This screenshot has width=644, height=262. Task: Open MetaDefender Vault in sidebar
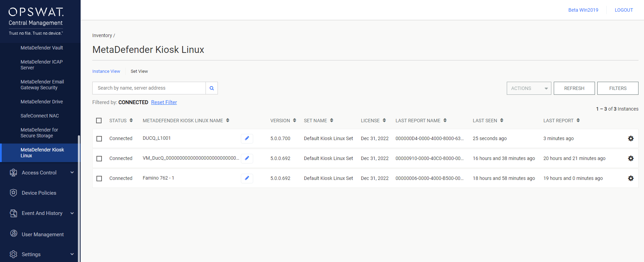pyautogui.click(x=42, y=48)
